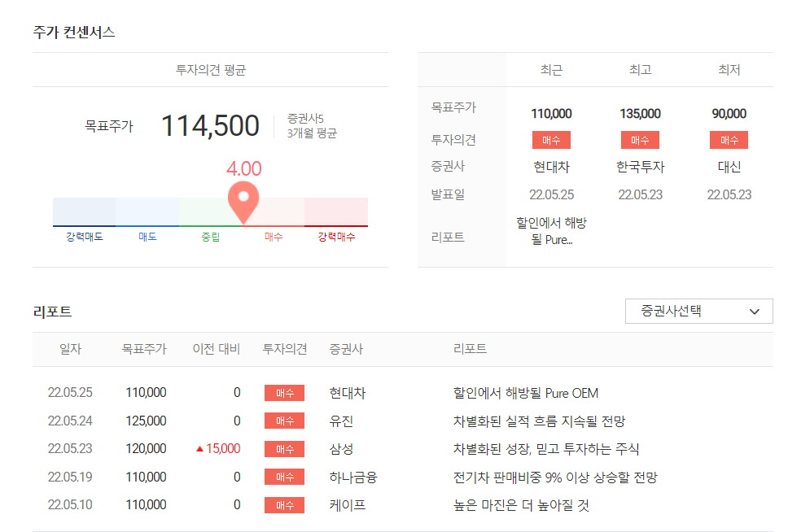
Task: Click 125,000 target price of 유진
Action: pyautogui.click(x=146, y=421)
